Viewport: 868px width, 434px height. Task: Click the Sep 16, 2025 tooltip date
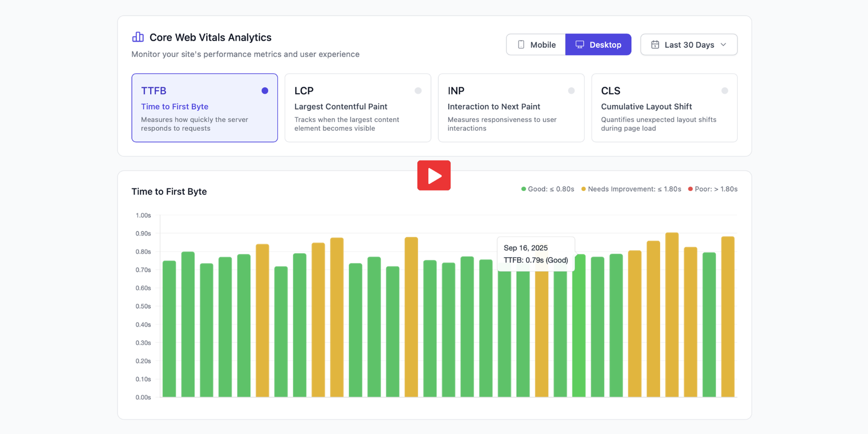tap(526, 248)
